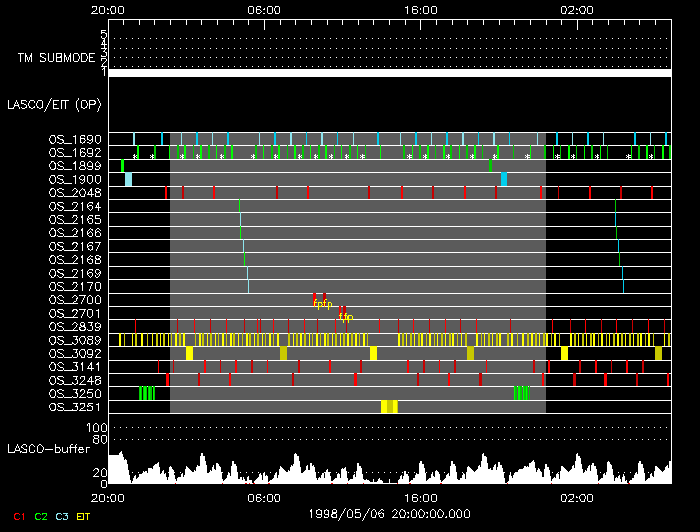Click the first red marker in OS_2048
The image size is (700, 532).
[x=166, y=193]
